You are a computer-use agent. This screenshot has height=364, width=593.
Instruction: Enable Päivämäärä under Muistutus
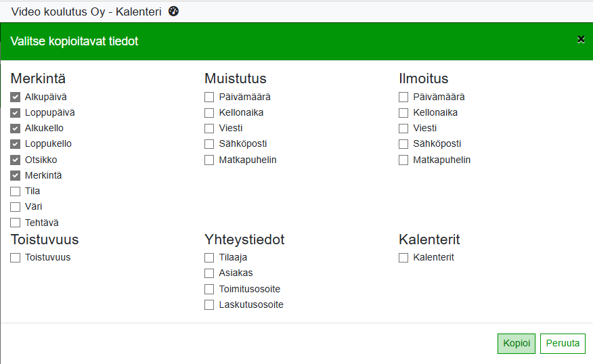[x=209, y=97]
